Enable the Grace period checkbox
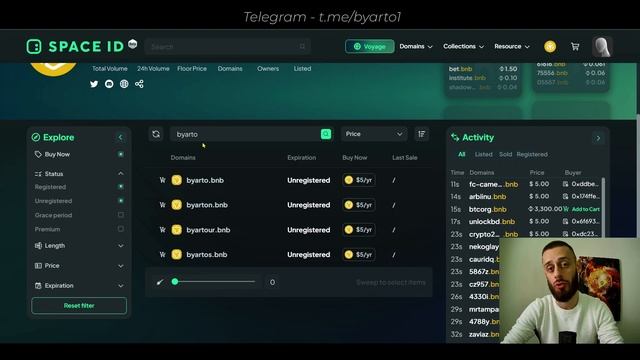This screenshot has height=360, width=640. coord(120,215)
